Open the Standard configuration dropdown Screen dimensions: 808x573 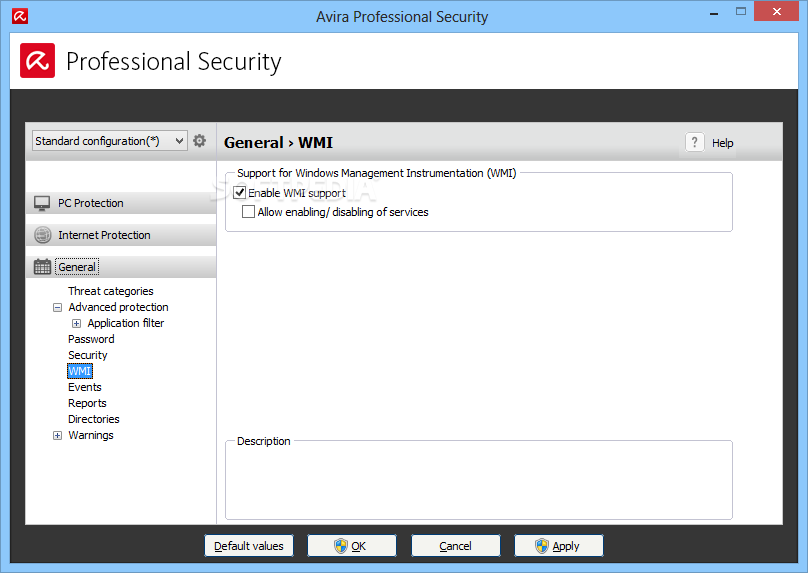coord(109,141)
